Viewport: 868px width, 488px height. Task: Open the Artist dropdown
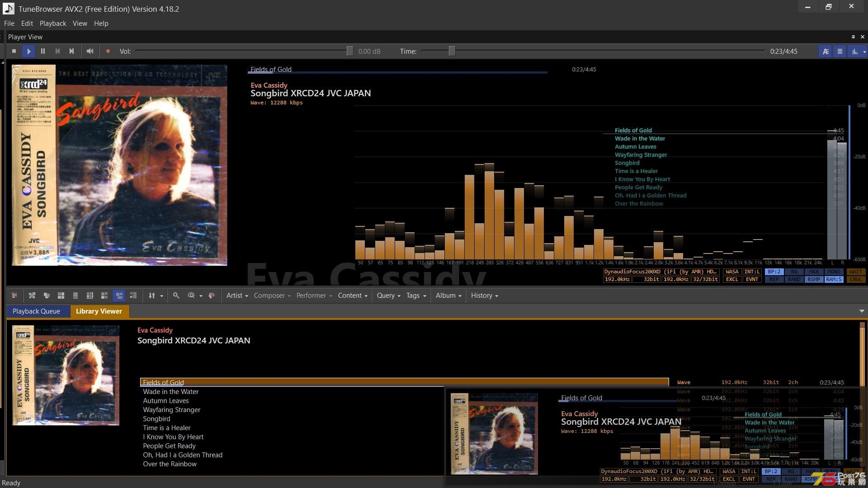(237, 296)
